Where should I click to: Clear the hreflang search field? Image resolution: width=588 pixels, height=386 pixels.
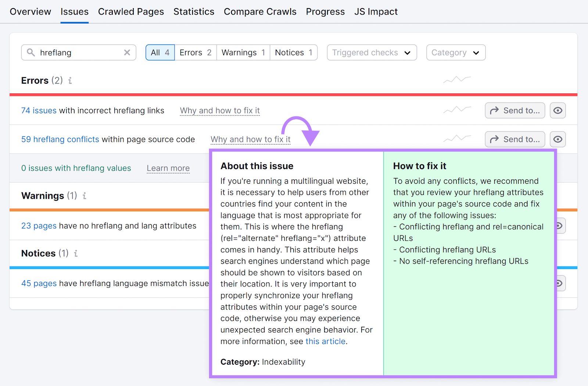click(x=127, y=53)
